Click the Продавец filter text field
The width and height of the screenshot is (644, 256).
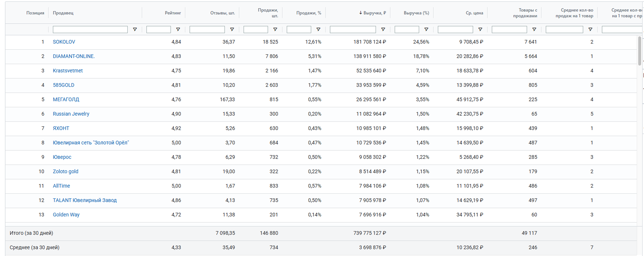[90, 30]
